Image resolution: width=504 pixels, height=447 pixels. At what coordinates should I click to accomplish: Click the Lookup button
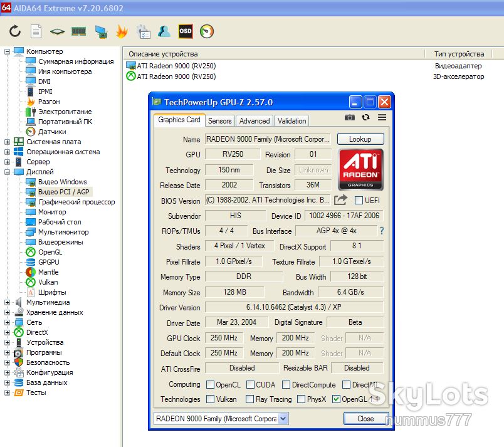360,139
